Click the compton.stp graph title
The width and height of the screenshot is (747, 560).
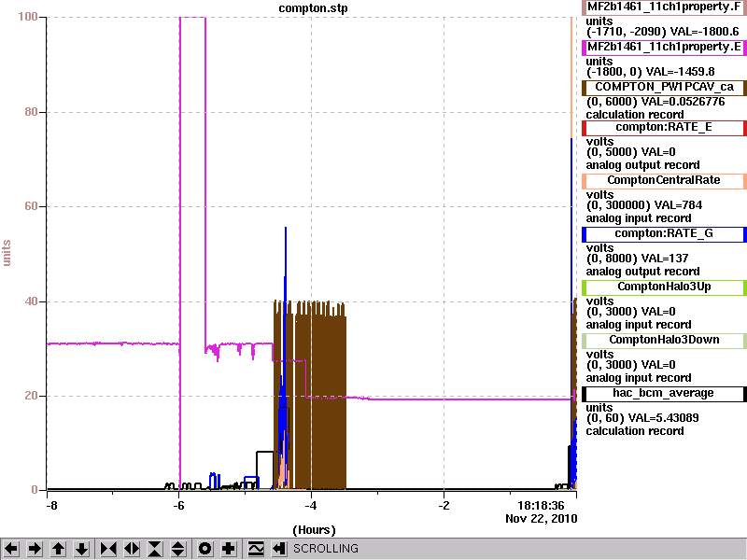[313, 8]
